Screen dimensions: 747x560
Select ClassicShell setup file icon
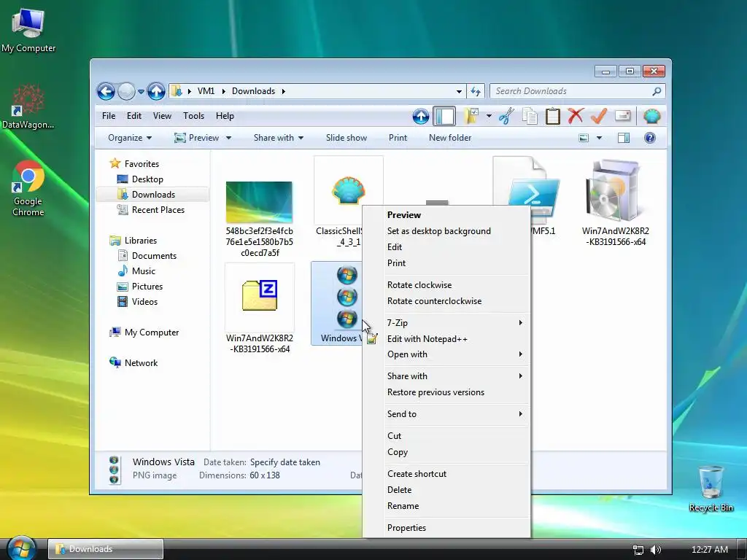click(348, 190)
